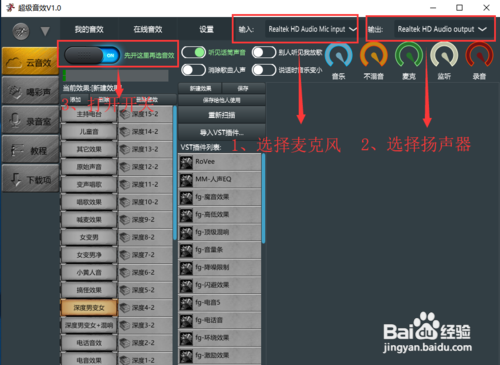Select the 主持电台 effect preset
The width and height of the screenshot is (500, 365).
(x=89, y=114)
